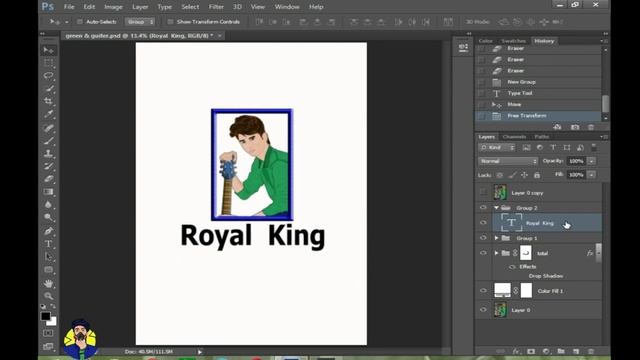The image size is (640, 360).
Task: Toggle the Effects visibility eye
Action: click(x=512, y=267)
